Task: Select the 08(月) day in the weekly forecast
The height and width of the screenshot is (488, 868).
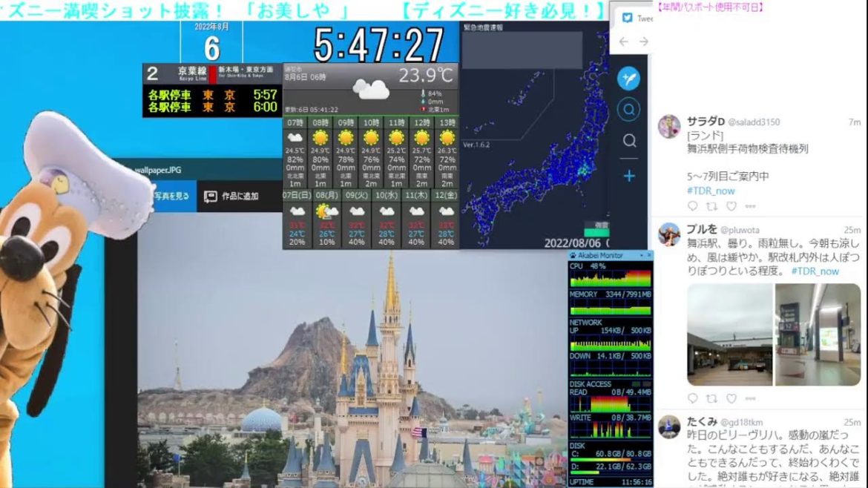Action: [x=326, y=220]
